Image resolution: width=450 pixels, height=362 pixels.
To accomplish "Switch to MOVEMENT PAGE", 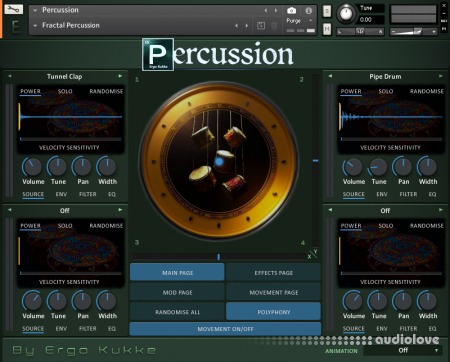I will pyautogui.click(x=273, y=292).
